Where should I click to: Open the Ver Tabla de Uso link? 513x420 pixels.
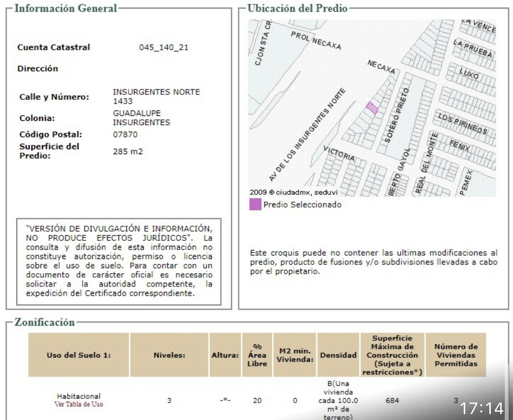tap(78, 404)
